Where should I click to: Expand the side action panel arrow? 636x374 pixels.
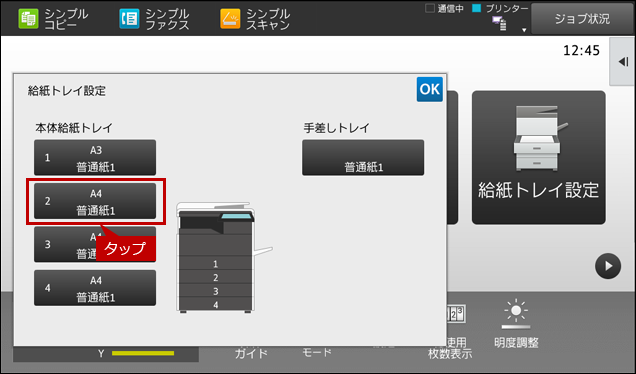pos(623,62)
